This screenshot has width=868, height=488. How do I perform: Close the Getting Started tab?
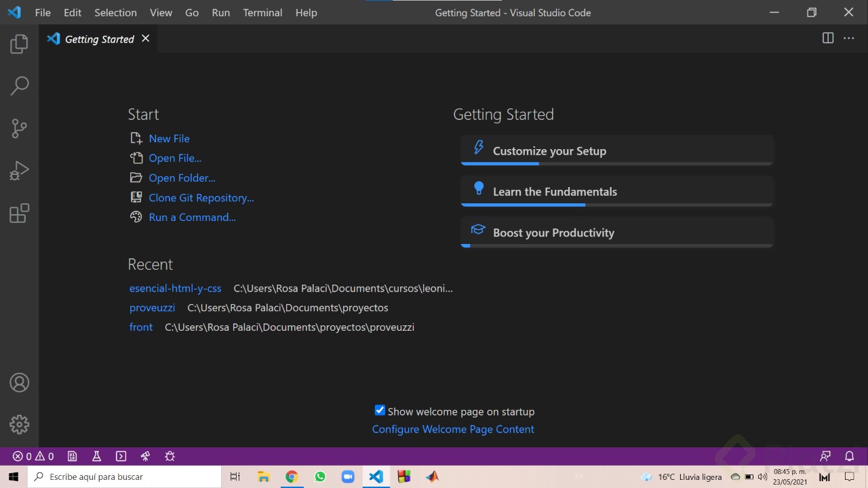click(145, 39)
